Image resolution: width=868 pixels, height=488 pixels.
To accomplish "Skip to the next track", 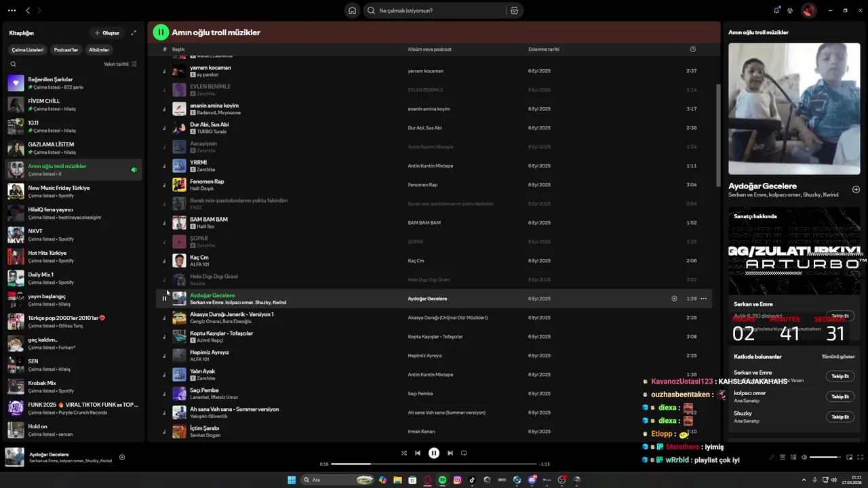I will [x=450, y=453].
